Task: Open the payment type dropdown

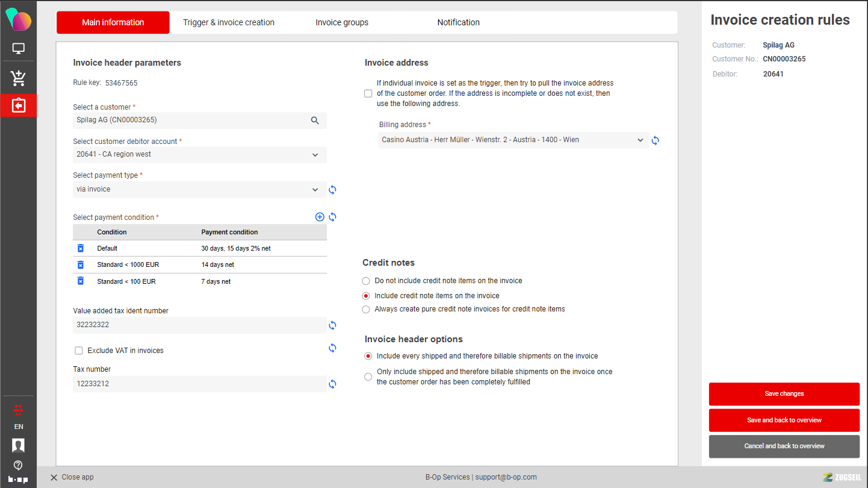Action: tap(315, 190)
